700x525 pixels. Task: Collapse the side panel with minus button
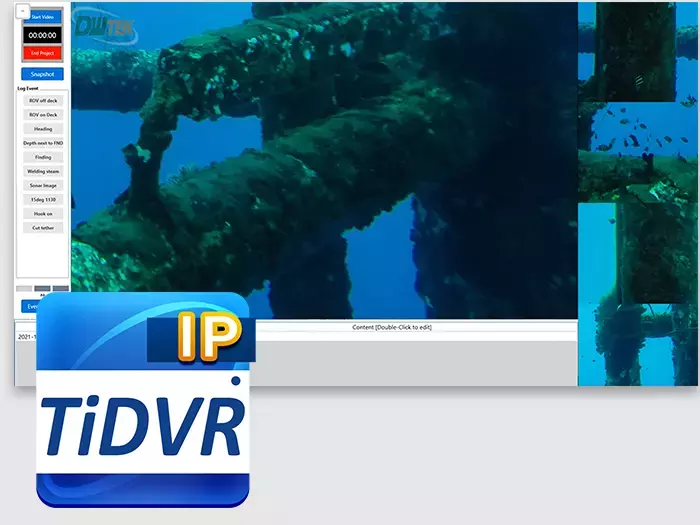[23, 11]
